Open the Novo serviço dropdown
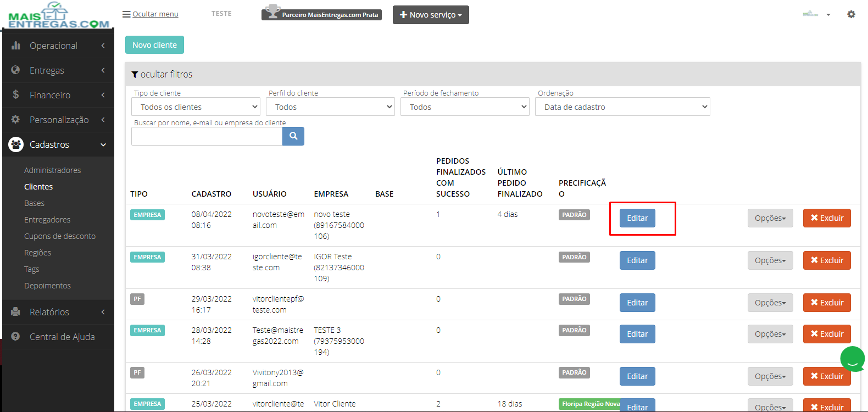The image size is (868, 412). click(431, 15)
